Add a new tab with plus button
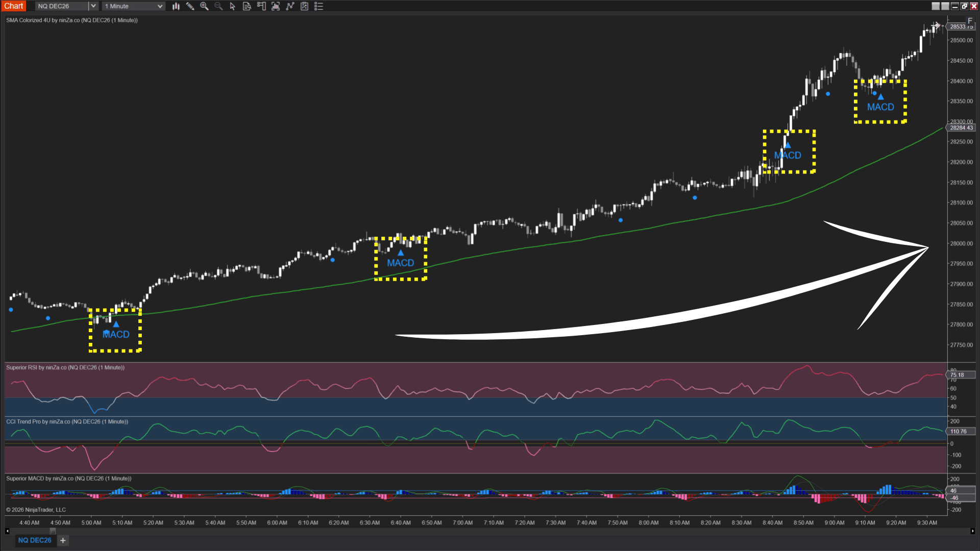This screenshot has width=980, height=551. tap(63, 540)
